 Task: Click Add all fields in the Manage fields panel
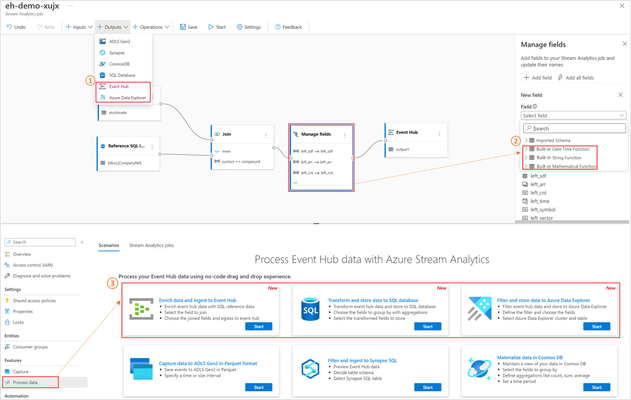[575, 78]
